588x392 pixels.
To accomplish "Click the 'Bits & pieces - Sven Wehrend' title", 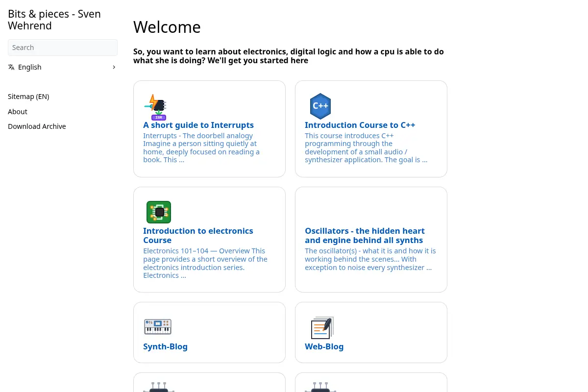I will coord(54,20).
